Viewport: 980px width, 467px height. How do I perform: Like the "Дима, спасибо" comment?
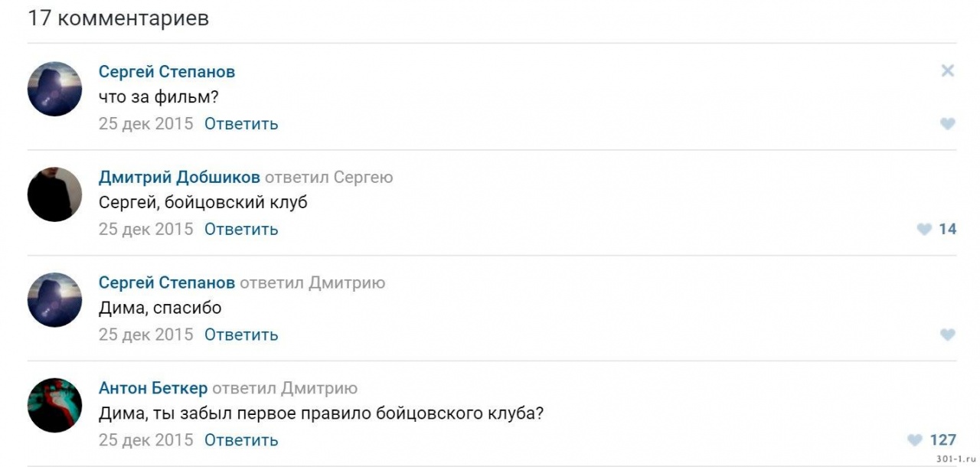click(947, 335)
